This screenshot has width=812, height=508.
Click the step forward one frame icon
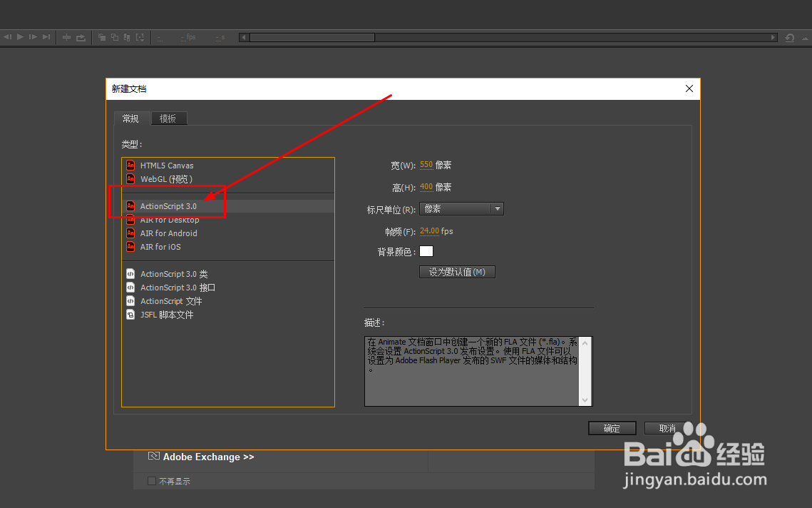pos(33,37)
